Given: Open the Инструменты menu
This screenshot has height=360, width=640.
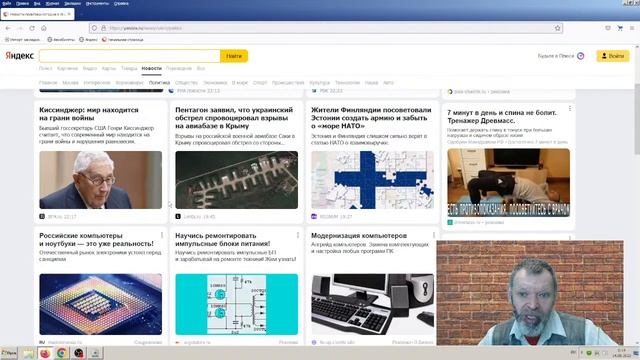Looking at the screenshot, I should pos(97,3).
